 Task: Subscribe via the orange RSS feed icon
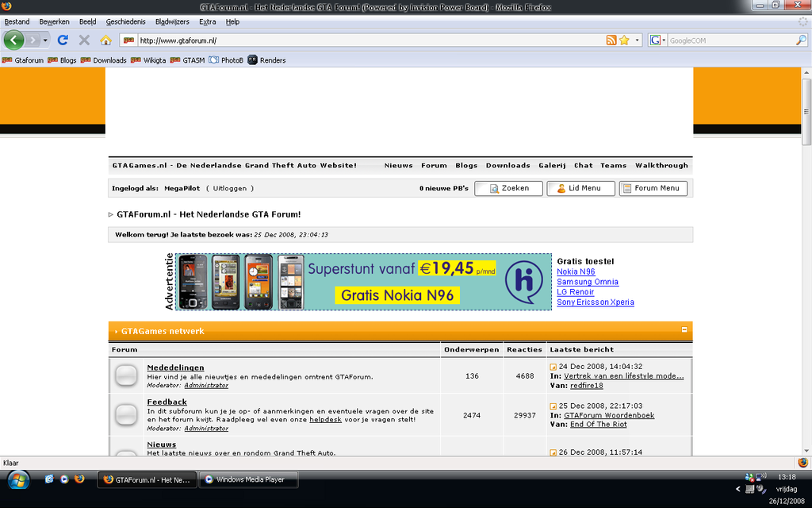(611, 40)
